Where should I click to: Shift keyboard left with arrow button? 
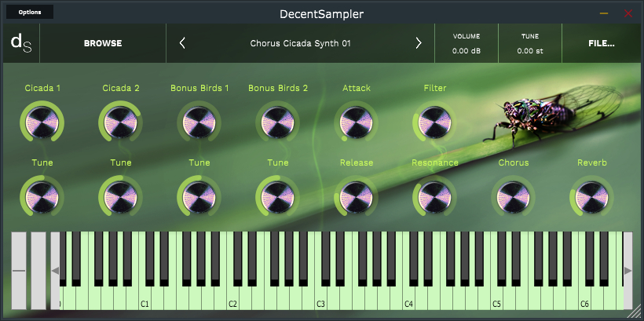(55, 271)
